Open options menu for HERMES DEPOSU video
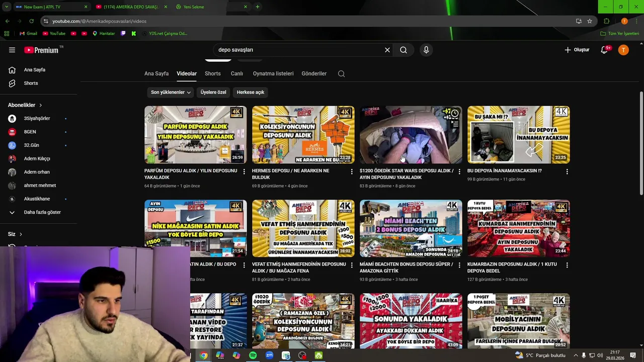Viewport: 644px width, 362px height. [352, 171]
